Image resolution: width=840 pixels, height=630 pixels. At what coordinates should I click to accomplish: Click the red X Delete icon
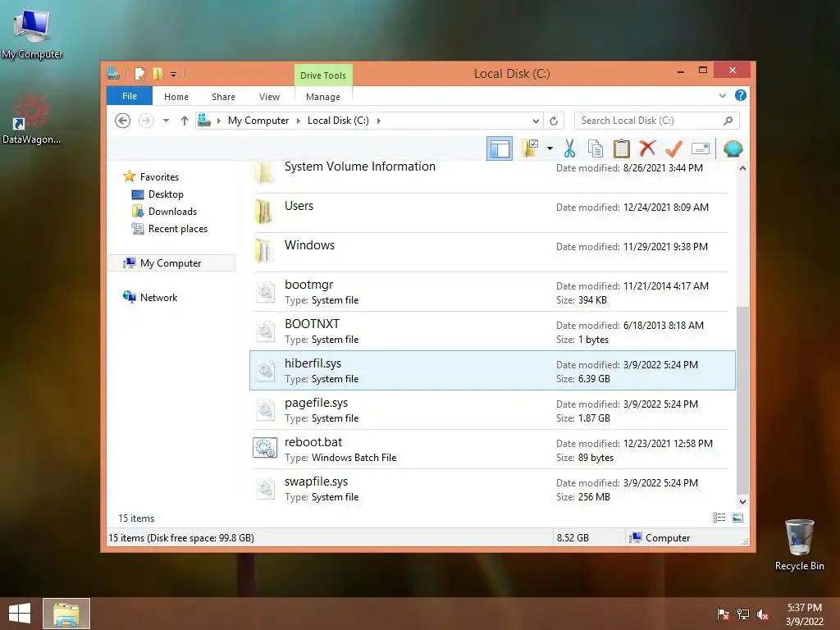coord(648,148)
